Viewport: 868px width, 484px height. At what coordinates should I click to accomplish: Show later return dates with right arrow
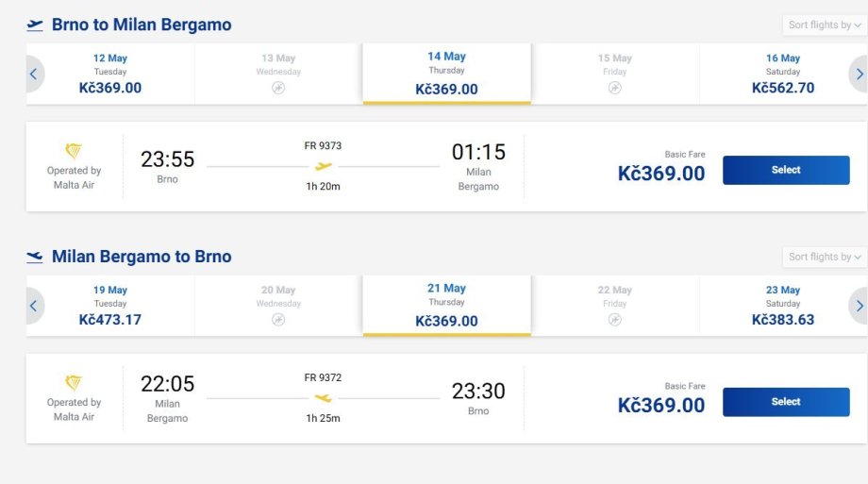pos(858,306)
